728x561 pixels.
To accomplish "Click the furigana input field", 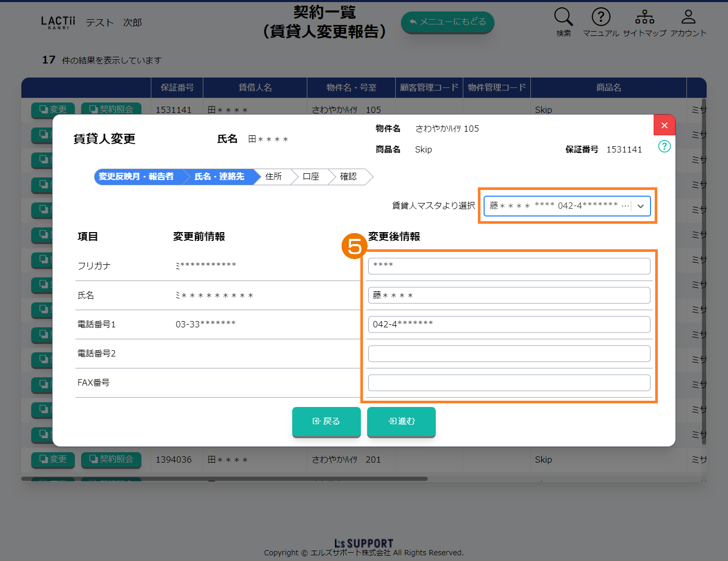I will pyautogui.click(x=509, y=266).
